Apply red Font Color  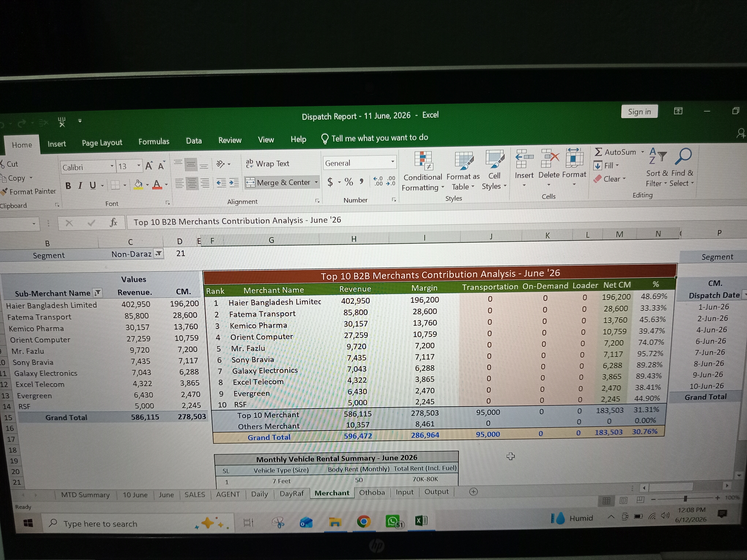157,184
